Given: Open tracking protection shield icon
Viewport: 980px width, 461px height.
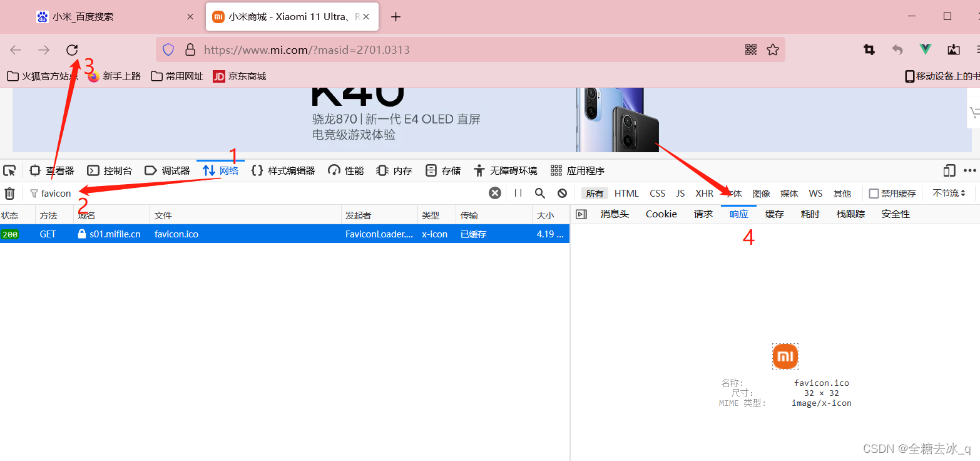Looking at the screenshot, I should click(168, 49).
